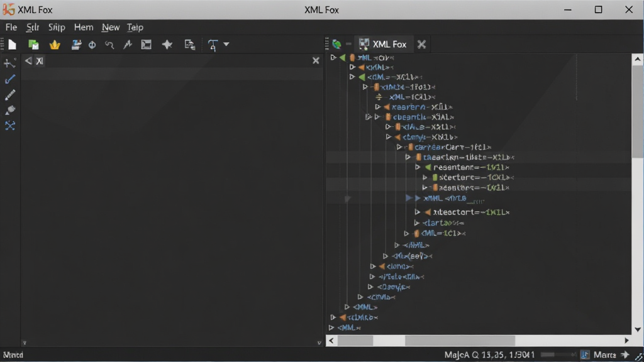Click the green documents toolbar icon
Viewport: 644px width, 362px height.
point(33,45)
